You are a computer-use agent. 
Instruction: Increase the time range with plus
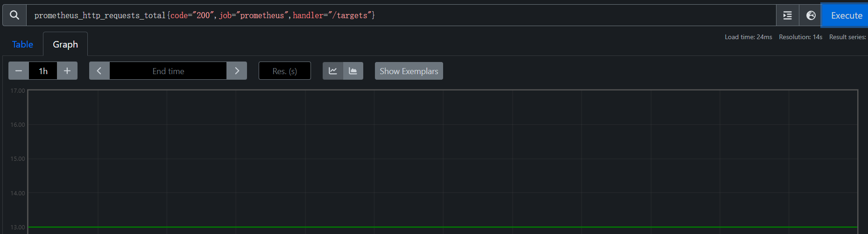click(67, 71)
